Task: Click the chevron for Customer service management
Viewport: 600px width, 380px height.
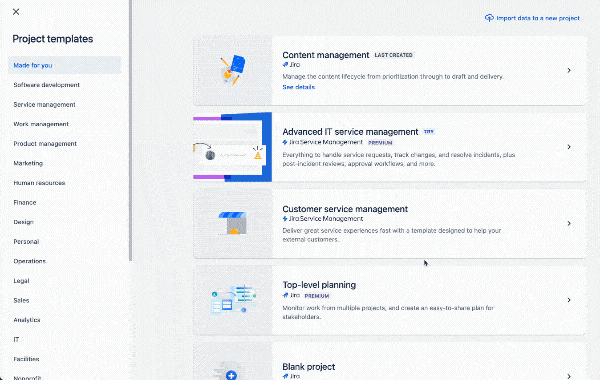Action: tap(569, 223)
